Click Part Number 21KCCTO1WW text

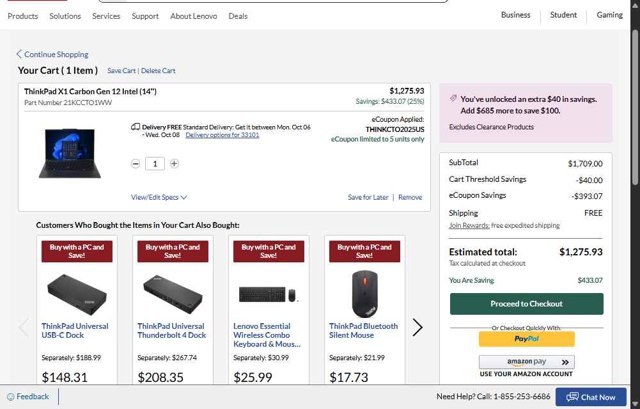tap(68, 102)
